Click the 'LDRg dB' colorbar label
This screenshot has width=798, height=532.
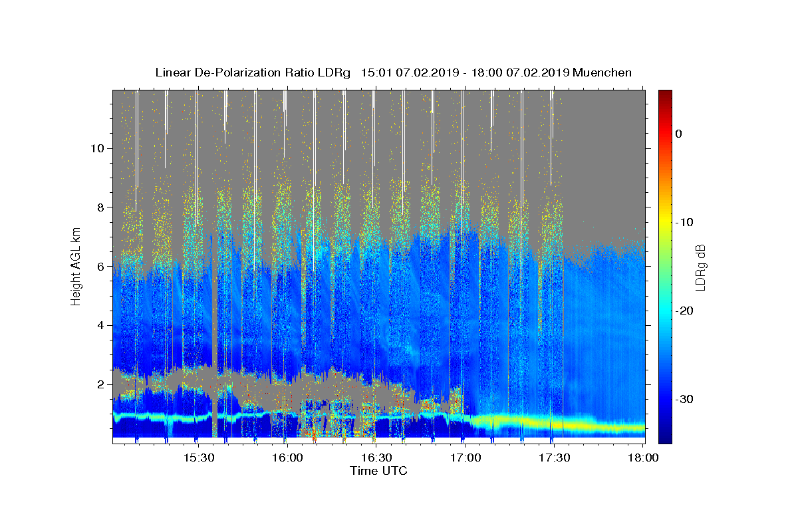coord(700,267)
